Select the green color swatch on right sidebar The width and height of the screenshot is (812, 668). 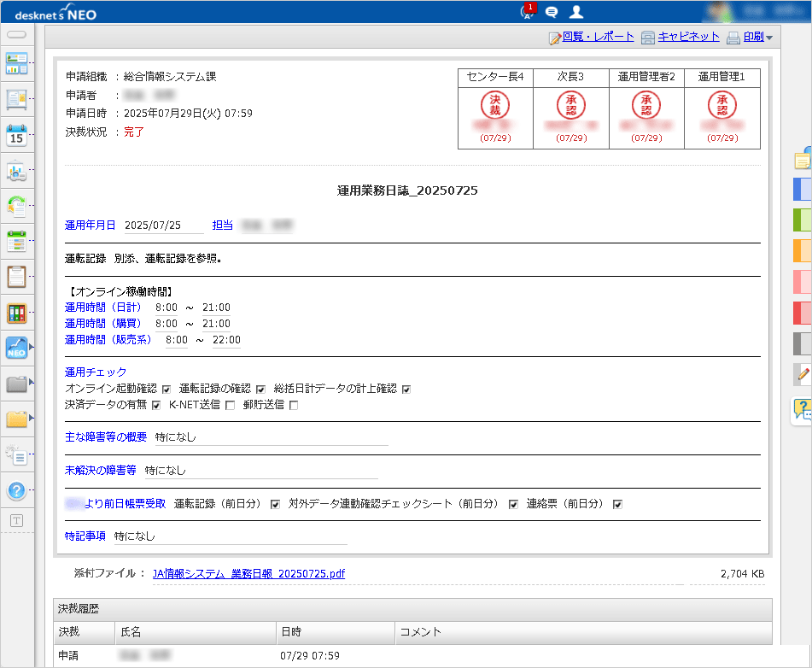(x=801, y=220)
